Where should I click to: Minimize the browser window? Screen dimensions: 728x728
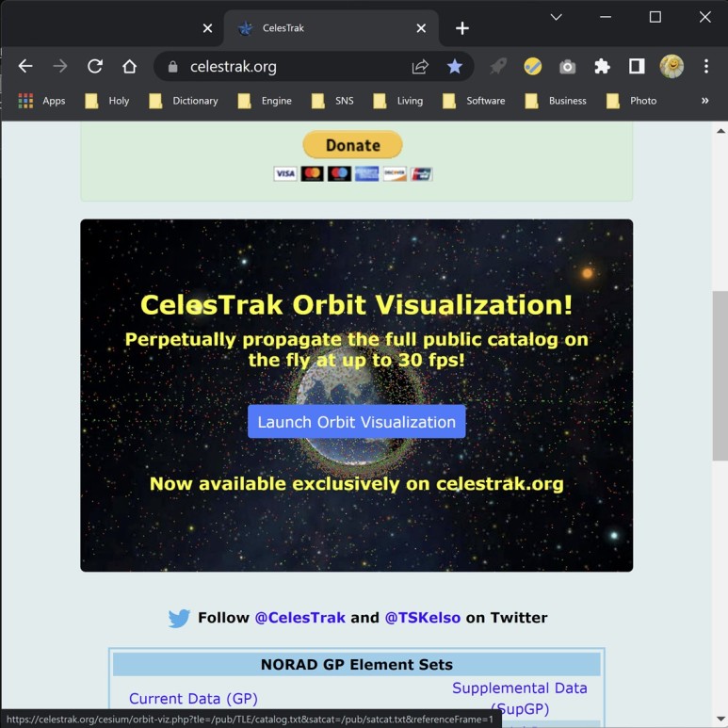pyautogui.click(x=606, y=17)
